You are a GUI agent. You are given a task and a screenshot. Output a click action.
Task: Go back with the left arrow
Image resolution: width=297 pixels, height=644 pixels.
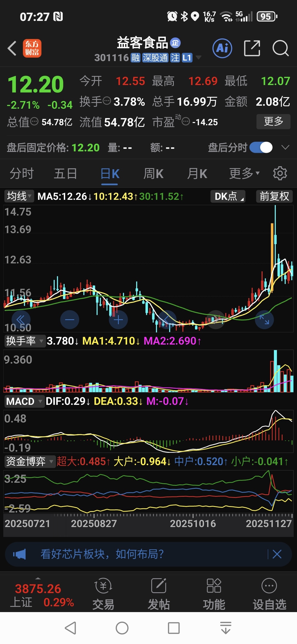pos(12,48)
